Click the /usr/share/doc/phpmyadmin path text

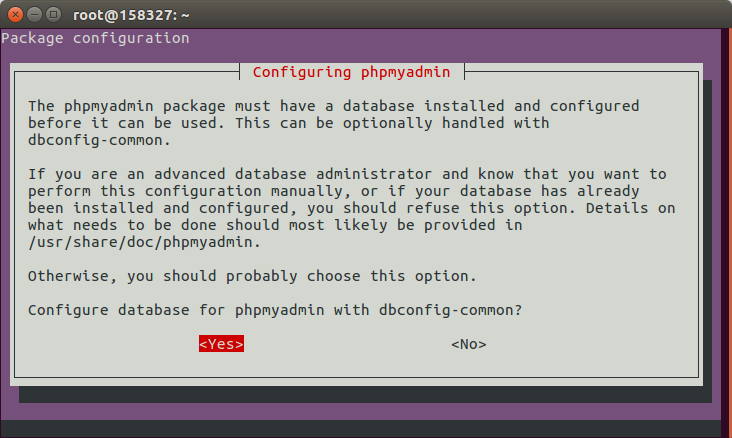tap(144, 242)
